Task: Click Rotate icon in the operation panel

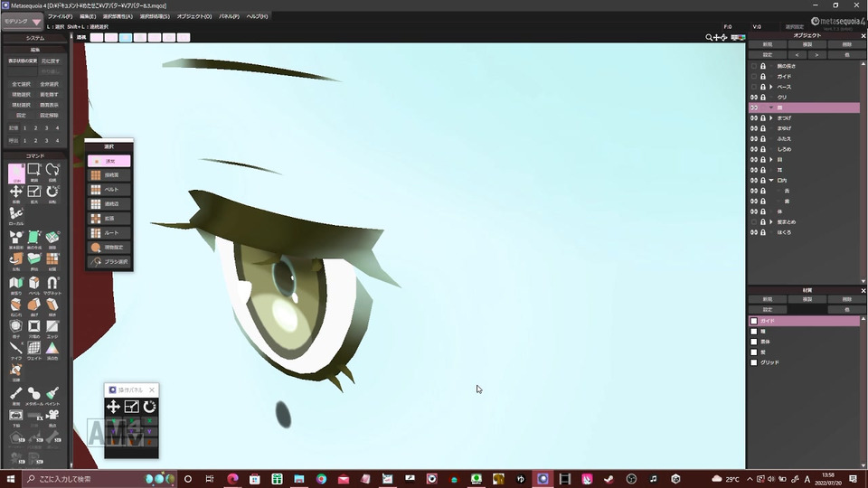Action: (x=149, y=407)
